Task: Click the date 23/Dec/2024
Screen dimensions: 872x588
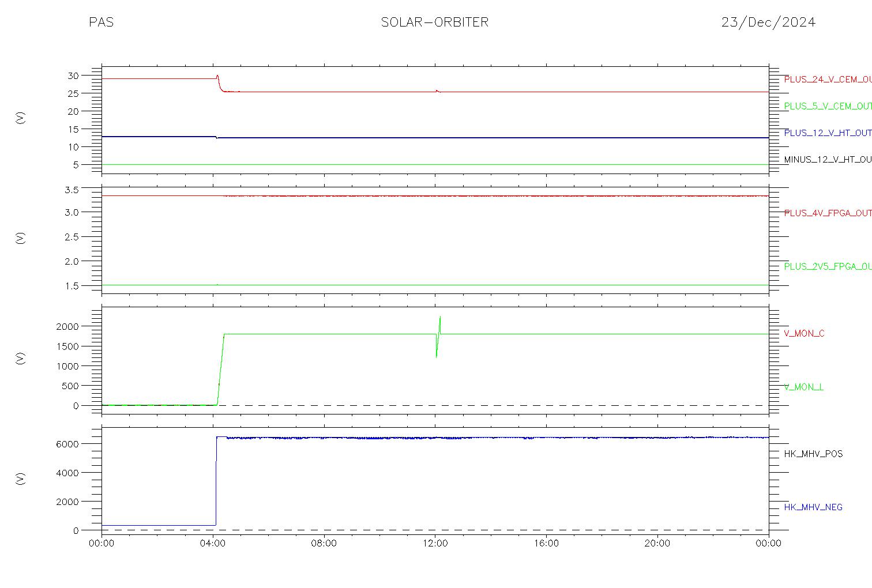Action: (768, 22)
